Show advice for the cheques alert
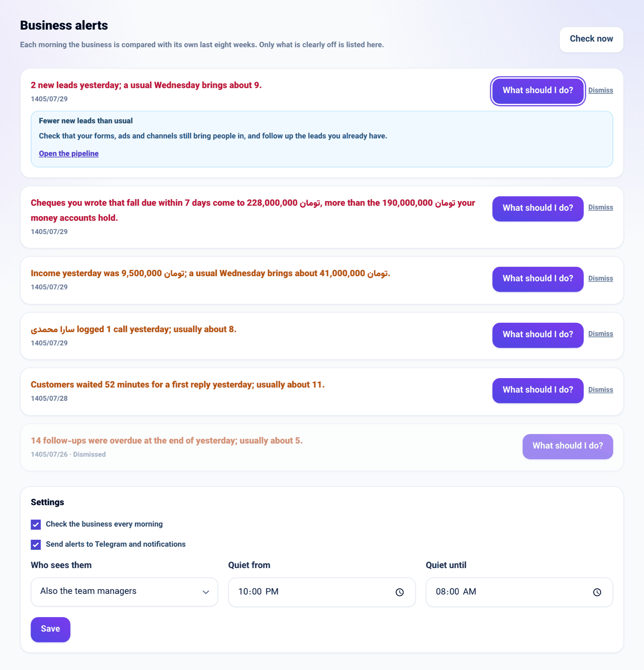644x670 pixels. click(538, 208)
